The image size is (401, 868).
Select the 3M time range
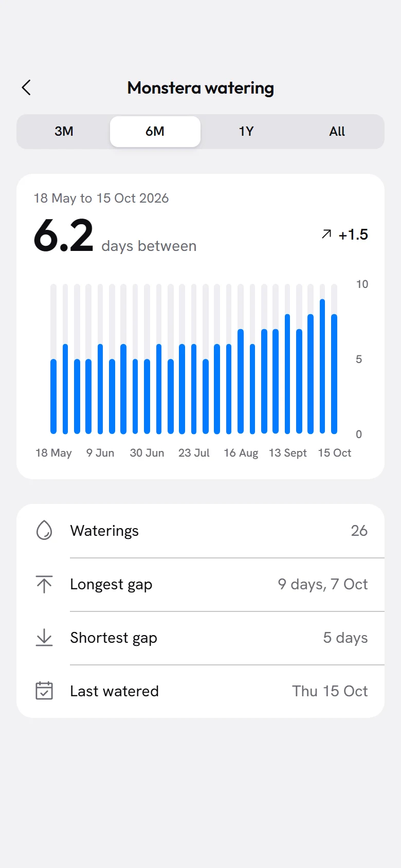point(64,132)
